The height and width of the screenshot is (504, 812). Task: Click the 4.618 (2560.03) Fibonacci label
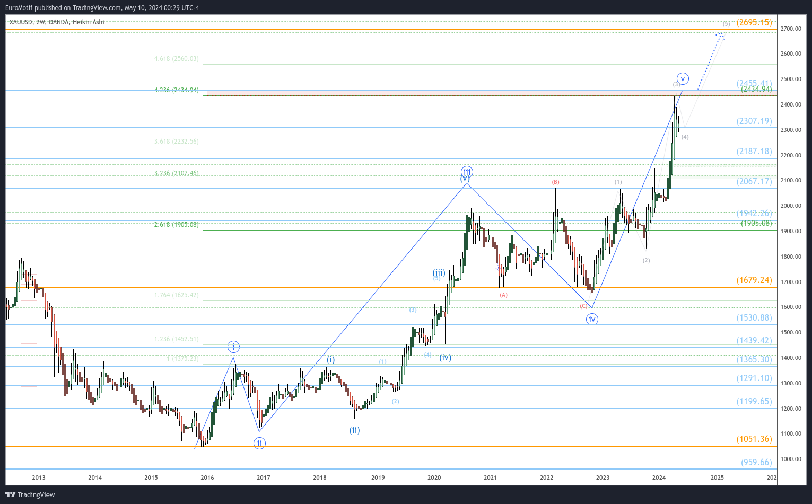(x=177, y=59)
